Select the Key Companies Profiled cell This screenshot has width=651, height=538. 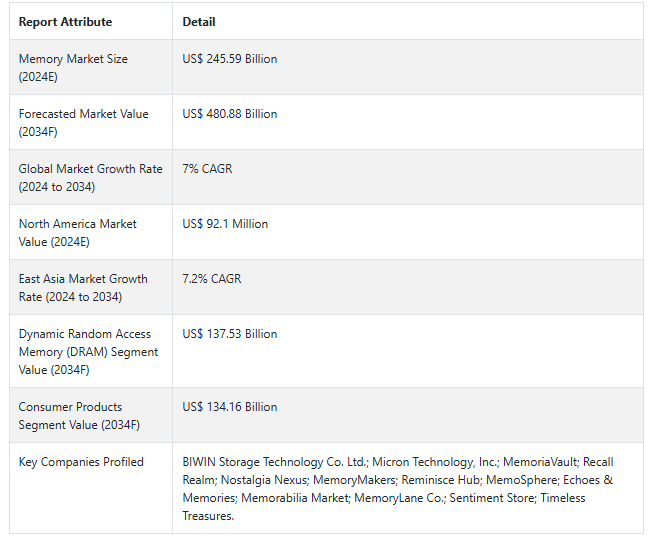coord(91,488)
